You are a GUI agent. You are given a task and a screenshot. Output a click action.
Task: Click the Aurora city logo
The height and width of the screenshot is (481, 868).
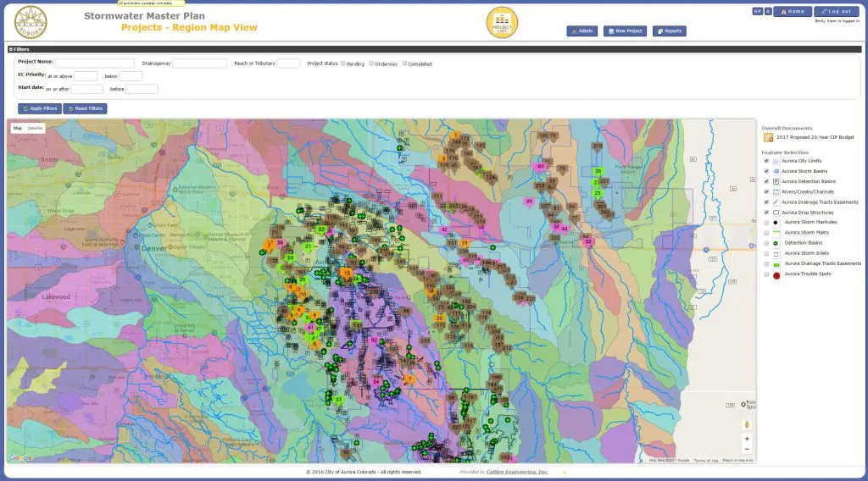tap(31, 22)
